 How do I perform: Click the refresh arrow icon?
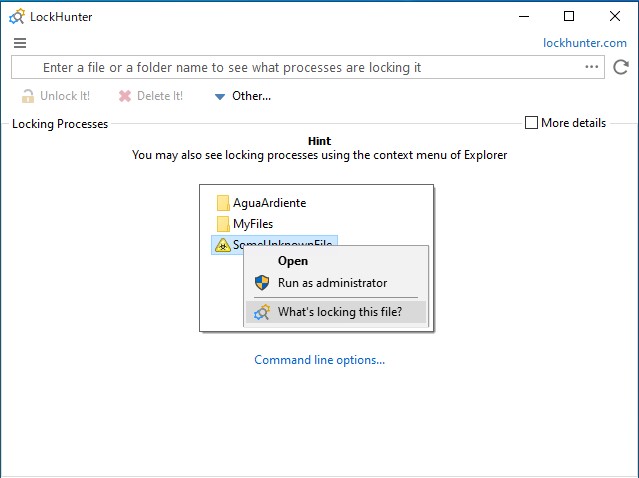(621, 67)
